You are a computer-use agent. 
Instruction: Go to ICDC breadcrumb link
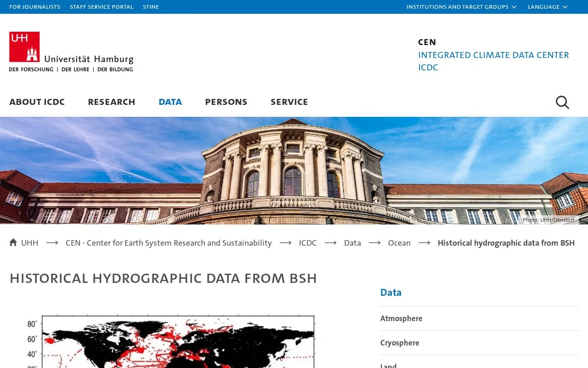pos(308,243)
